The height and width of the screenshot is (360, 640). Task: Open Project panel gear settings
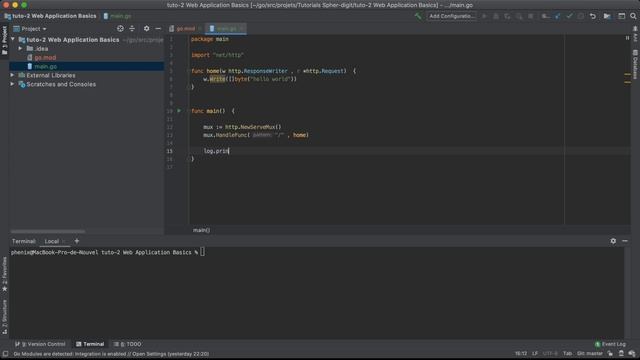[146, 29]
